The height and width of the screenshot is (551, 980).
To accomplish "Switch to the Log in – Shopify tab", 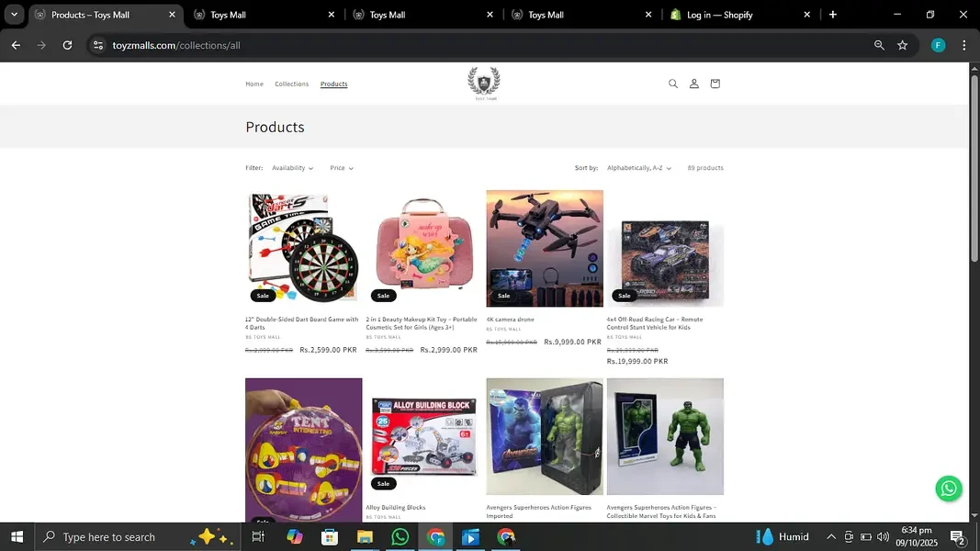I will point(738,15).
